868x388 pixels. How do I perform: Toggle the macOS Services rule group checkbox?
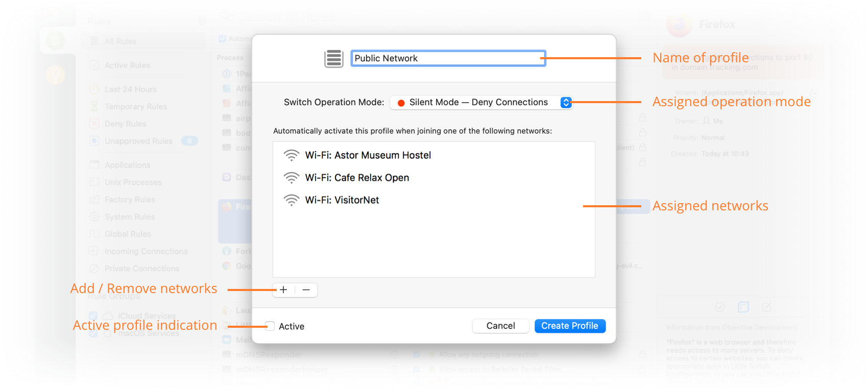point(93,333)
